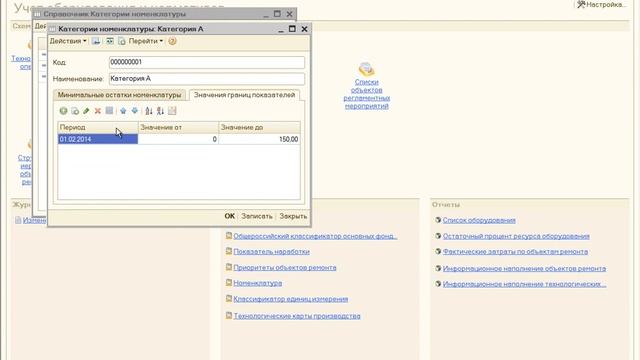
Task: Open the Приоритеты объектов ремонта link
Action: point(284,268)
